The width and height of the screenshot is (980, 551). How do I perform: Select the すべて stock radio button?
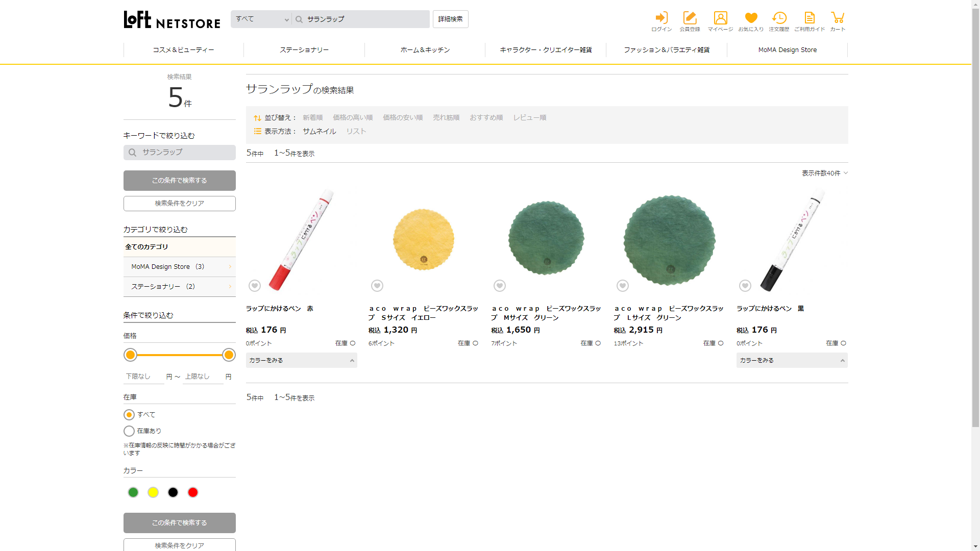pyautogui.click(x=129, y=415)
